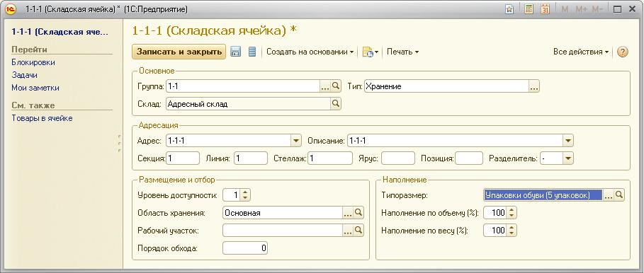
Task: Open the Адрес dropdown arrow
Action: [x=297, y=141]
